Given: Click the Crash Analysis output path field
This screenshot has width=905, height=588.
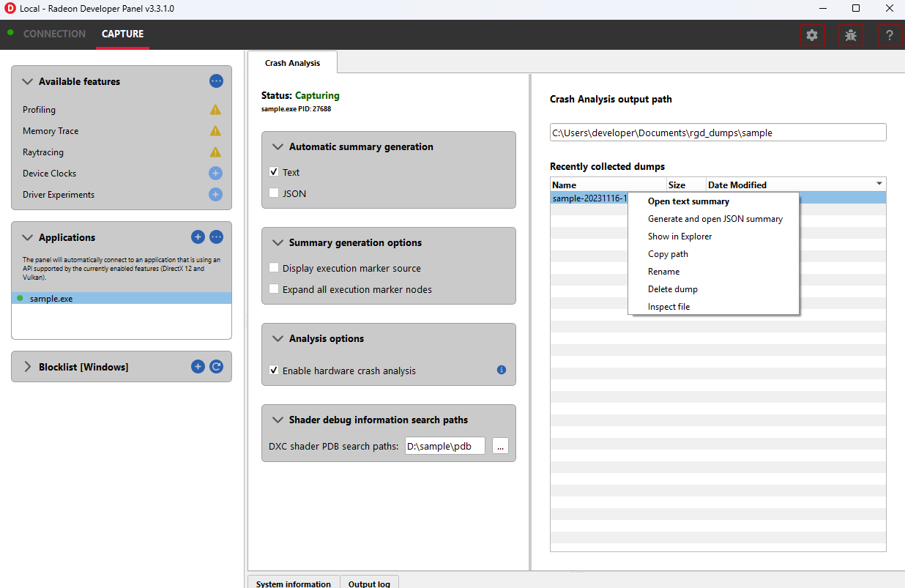Looking at the screenshot, I should tap(718, 133).
